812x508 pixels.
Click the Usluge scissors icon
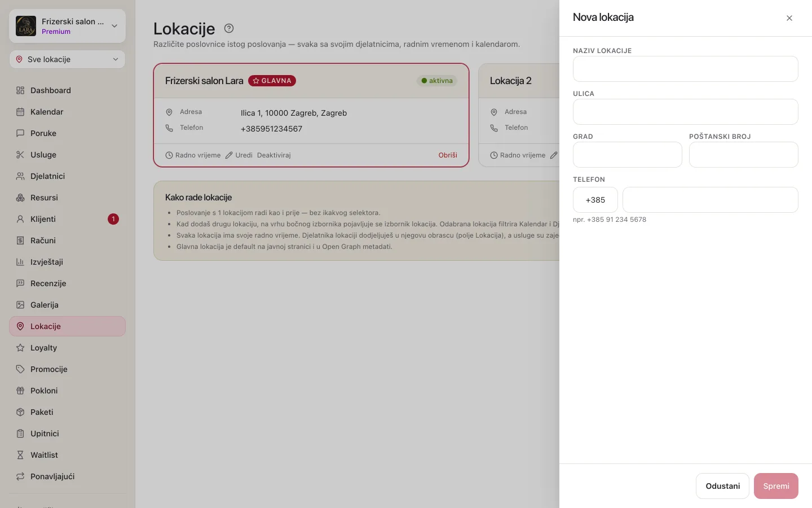coord(20,155)
